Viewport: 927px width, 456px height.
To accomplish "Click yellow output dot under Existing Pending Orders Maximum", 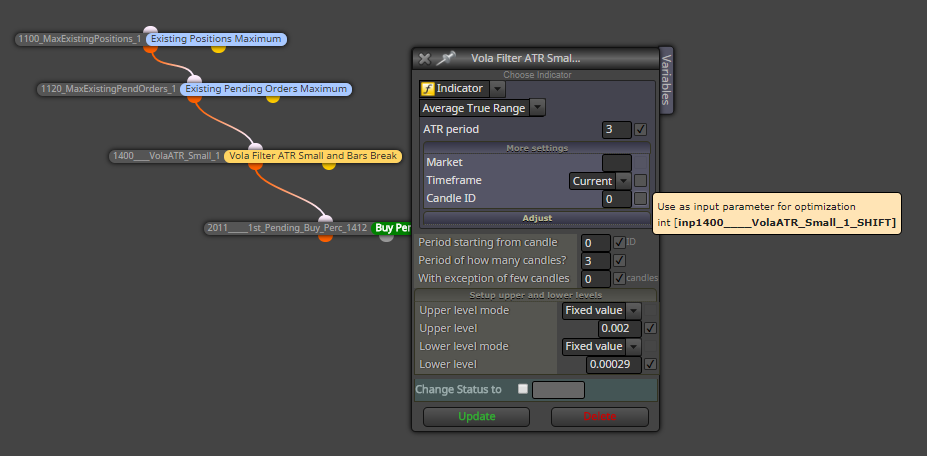I will click(x=273, y=98).
